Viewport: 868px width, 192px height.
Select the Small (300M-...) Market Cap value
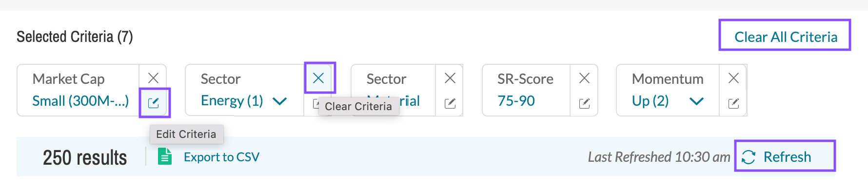coord(80,101)
